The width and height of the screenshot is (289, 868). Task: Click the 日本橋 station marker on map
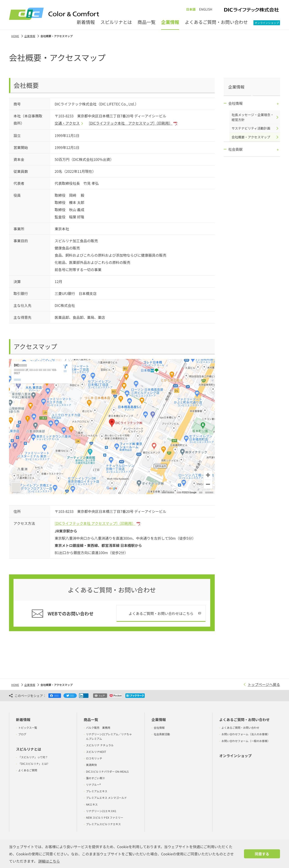[x=152, y=370]
